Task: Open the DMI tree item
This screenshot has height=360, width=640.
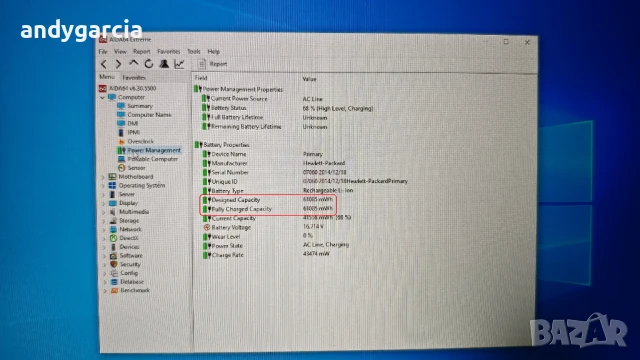Action: tap(128, 123)
